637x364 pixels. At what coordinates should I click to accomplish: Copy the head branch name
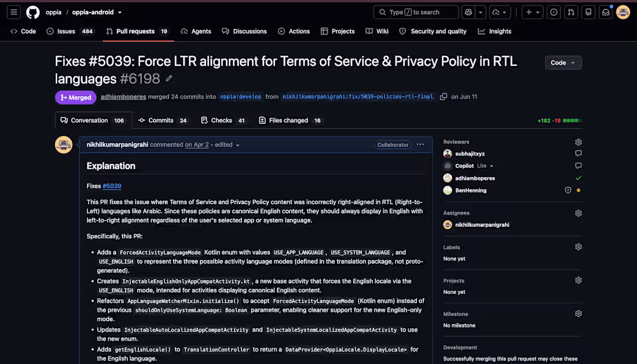point(443,97)
